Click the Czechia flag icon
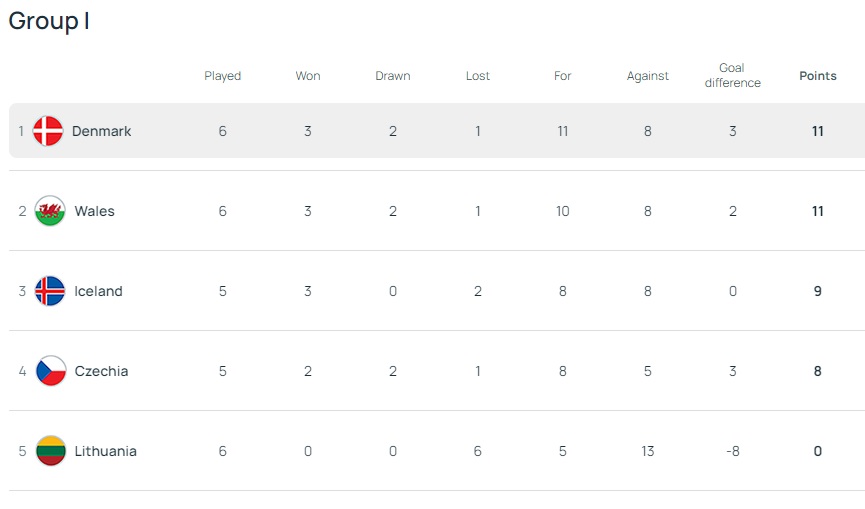The width and height of the screenshot is (865, 509). tap(50, 371)
